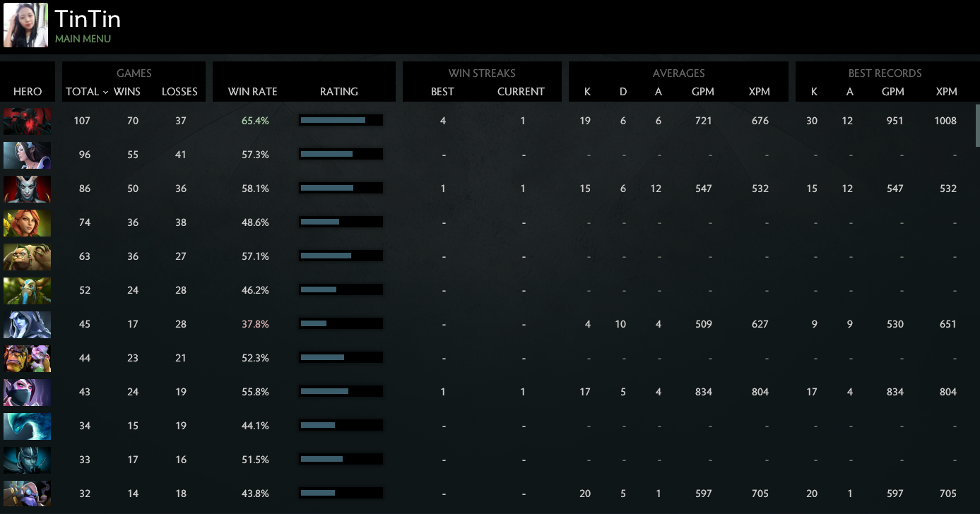980x514 pixels.
Task: Open Mirana's hero portrait
Action: click(28, 155)
